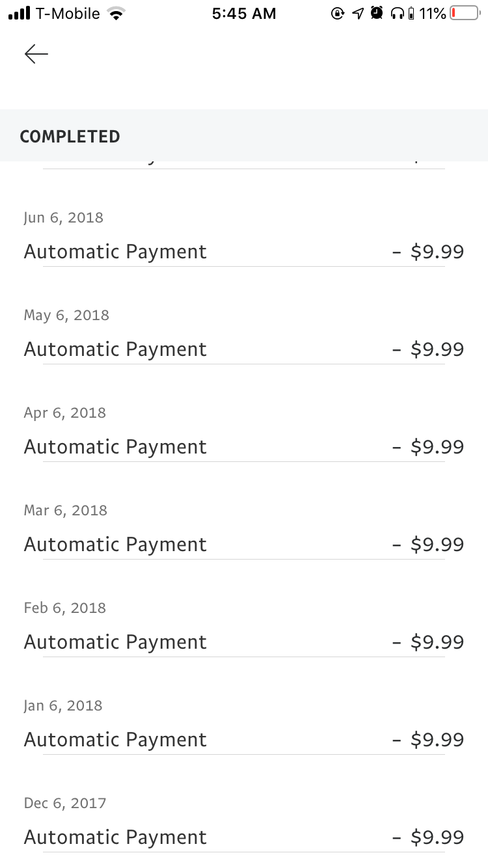Tap the back arrow
This screenshot has width=488, height=868.
pos(36,54)
